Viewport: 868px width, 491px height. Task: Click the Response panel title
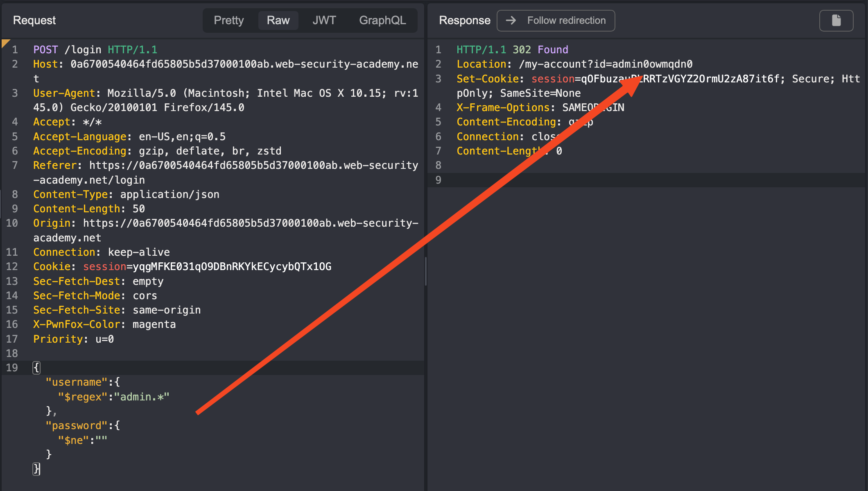(464, 20)
